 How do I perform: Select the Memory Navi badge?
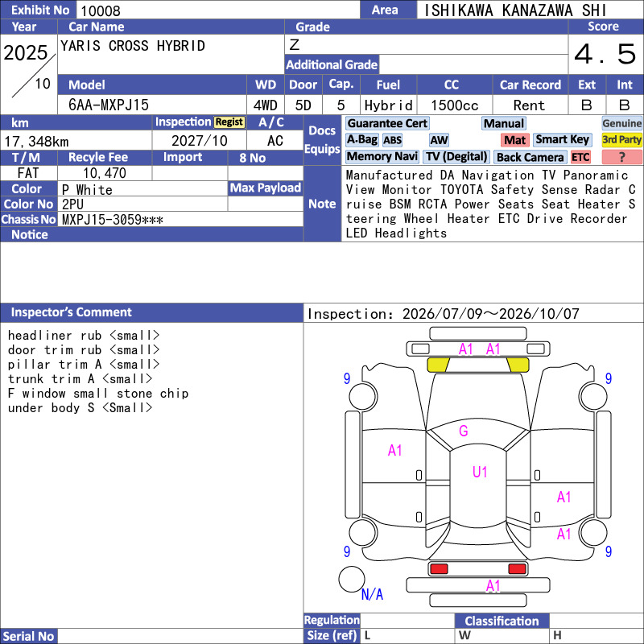(382, 157)
